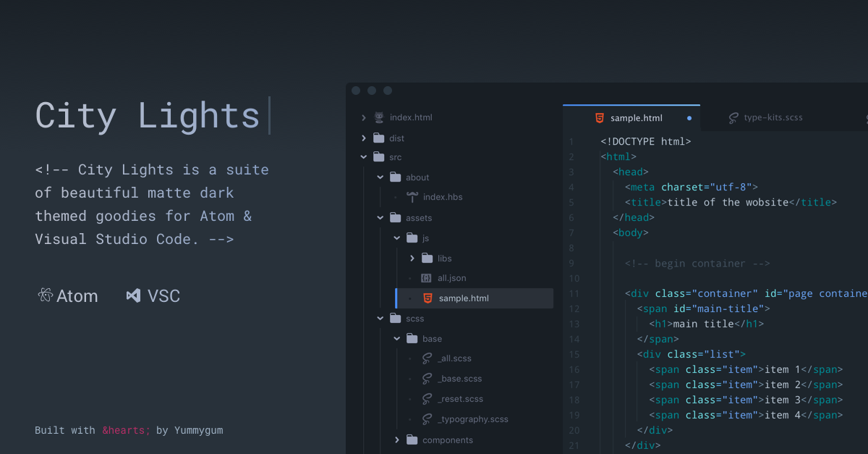Select the components folder label
This screenshot has width=868, height=454.
click(x=448, y=440)
